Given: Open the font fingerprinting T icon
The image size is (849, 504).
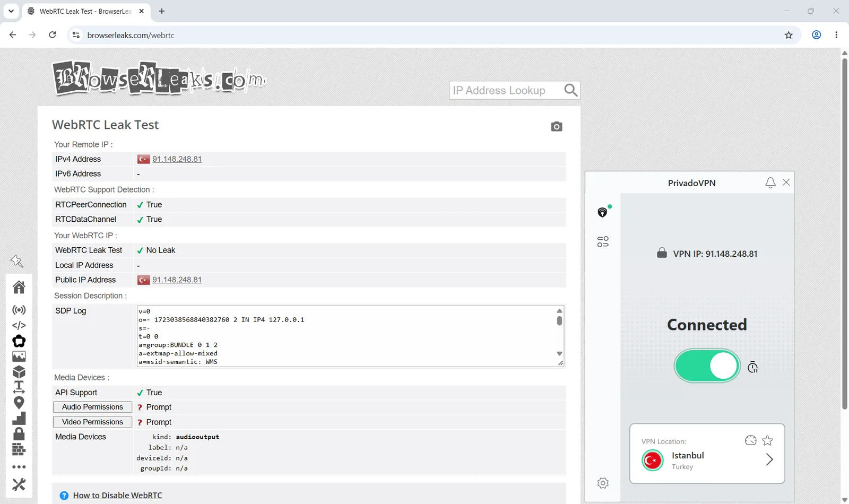Looking at the screenshot, I should (x=19, y=387).
